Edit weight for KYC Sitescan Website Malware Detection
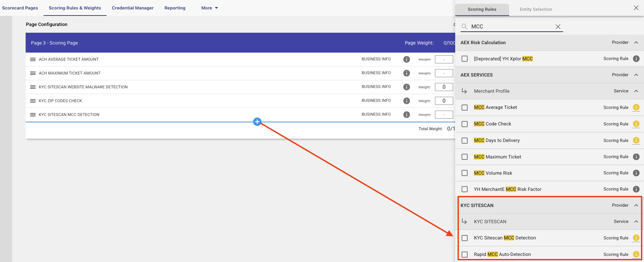The width and height of the screenshot is (644, 262). point(444,87)
